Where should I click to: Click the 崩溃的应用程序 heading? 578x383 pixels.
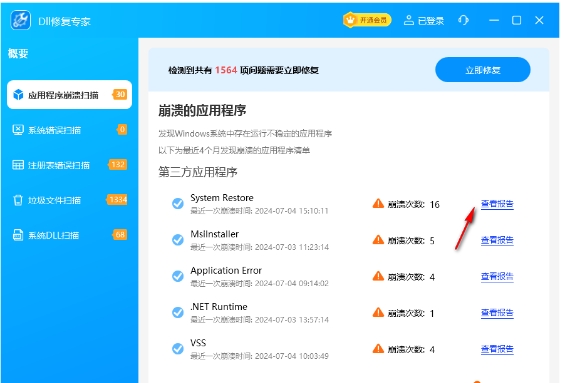pyautogui.click(x=202, y=110)
